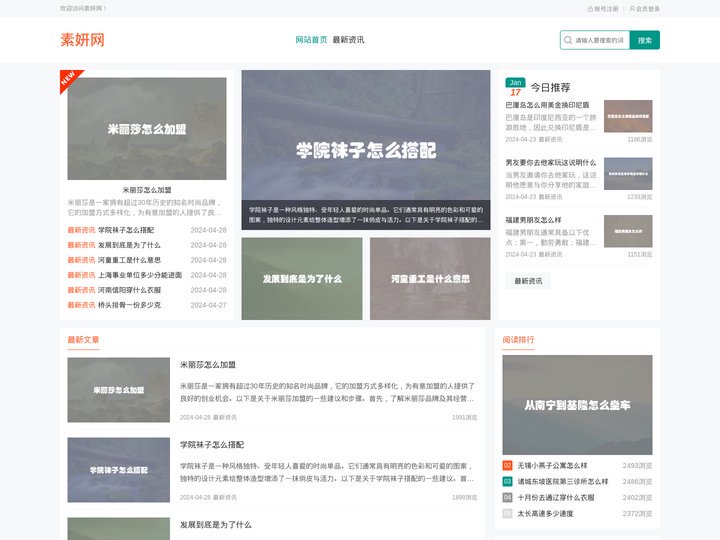This screenshot has height=540, width=720.
Task: Click the green 搜索 button
Action: click(x=645, y=40)
